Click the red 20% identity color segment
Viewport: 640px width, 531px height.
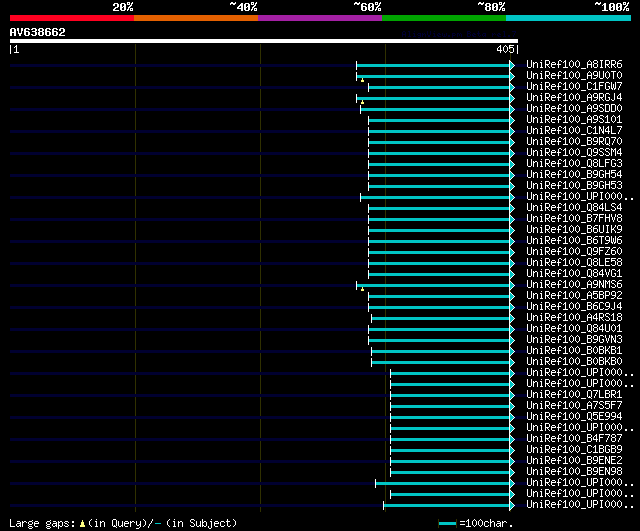(x=72, y=18)
